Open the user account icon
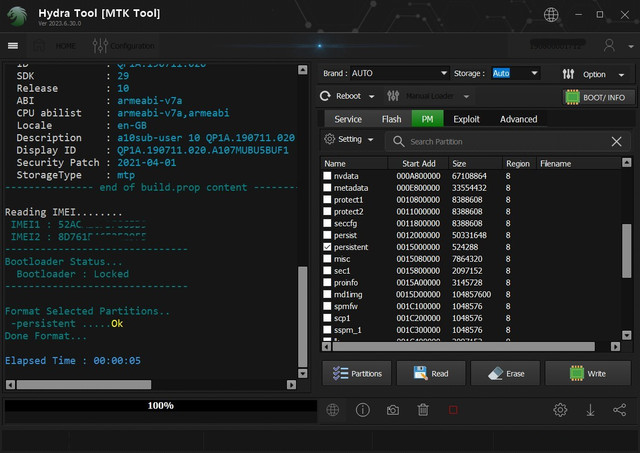Screen dimensions: 640x453 click(609, 45)
